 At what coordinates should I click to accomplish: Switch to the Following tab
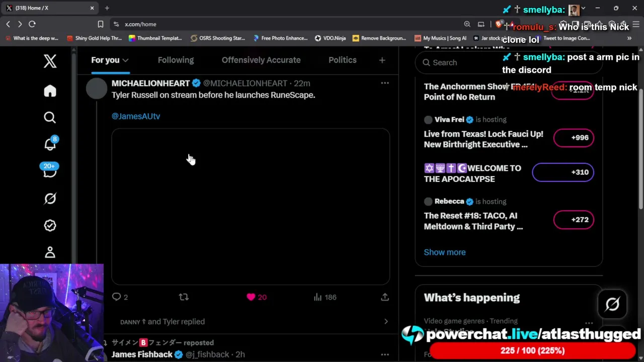[176, 60]
